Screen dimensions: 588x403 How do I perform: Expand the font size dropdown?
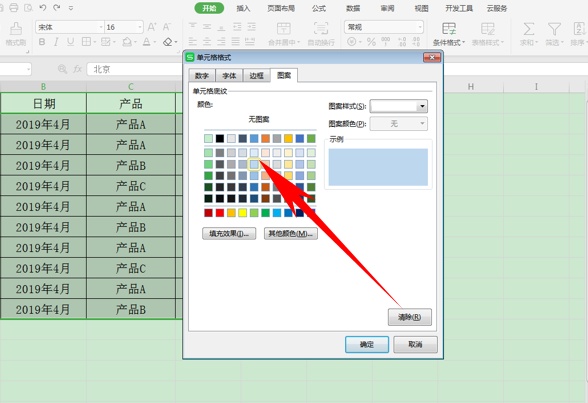click(x=140, y=27)
